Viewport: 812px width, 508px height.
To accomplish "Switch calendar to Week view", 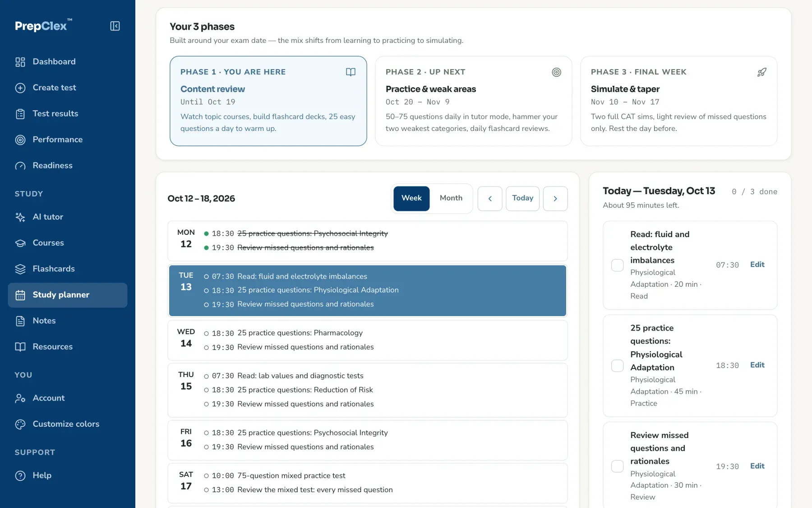I will tap(411, 198).
